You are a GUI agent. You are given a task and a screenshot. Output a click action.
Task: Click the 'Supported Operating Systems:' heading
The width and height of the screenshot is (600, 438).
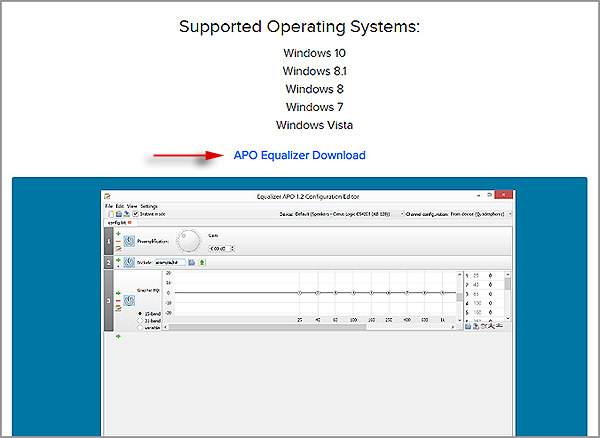tap(300, 27)
